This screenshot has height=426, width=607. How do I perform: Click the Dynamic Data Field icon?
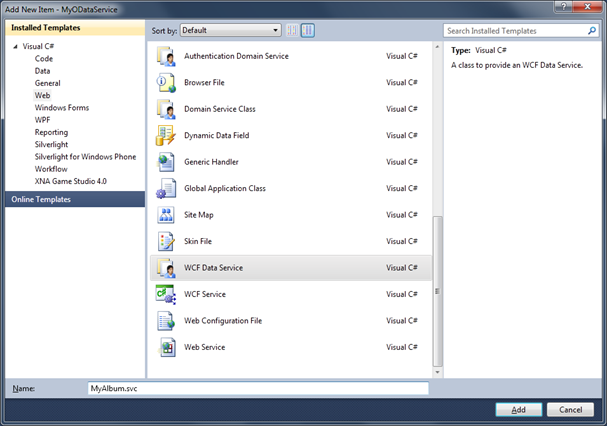(x=166, y=135)
